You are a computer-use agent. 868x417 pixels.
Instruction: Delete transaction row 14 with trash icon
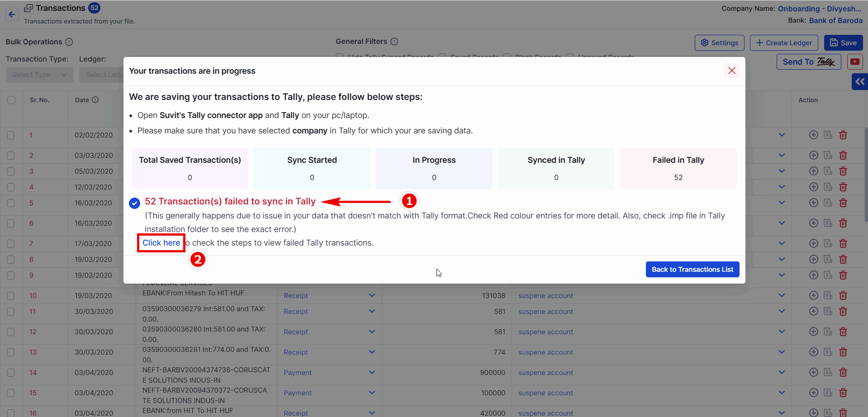843,372
